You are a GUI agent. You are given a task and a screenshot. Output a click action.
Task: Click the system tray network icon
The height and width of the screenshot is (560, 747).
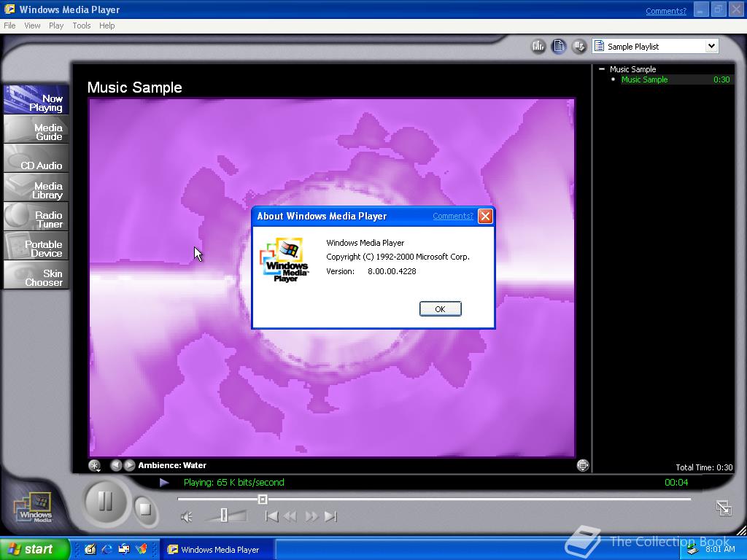(x=692, y=550)
